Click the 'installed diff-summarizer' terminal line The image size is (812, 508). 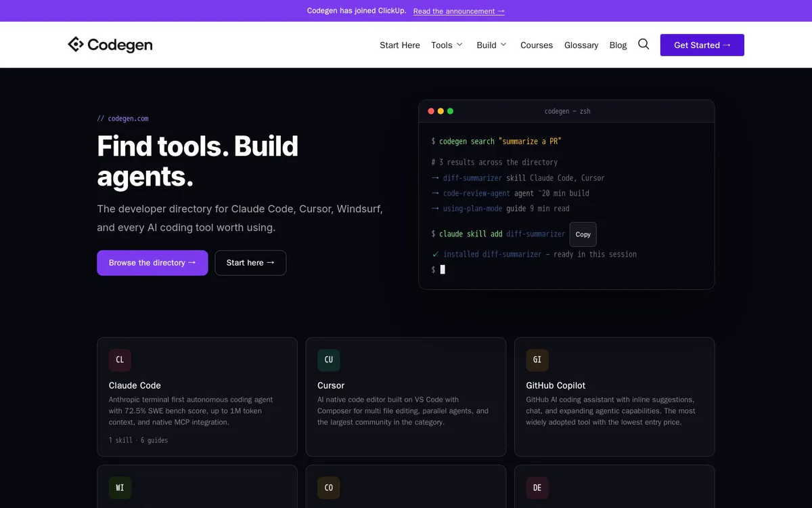point(534,254)
